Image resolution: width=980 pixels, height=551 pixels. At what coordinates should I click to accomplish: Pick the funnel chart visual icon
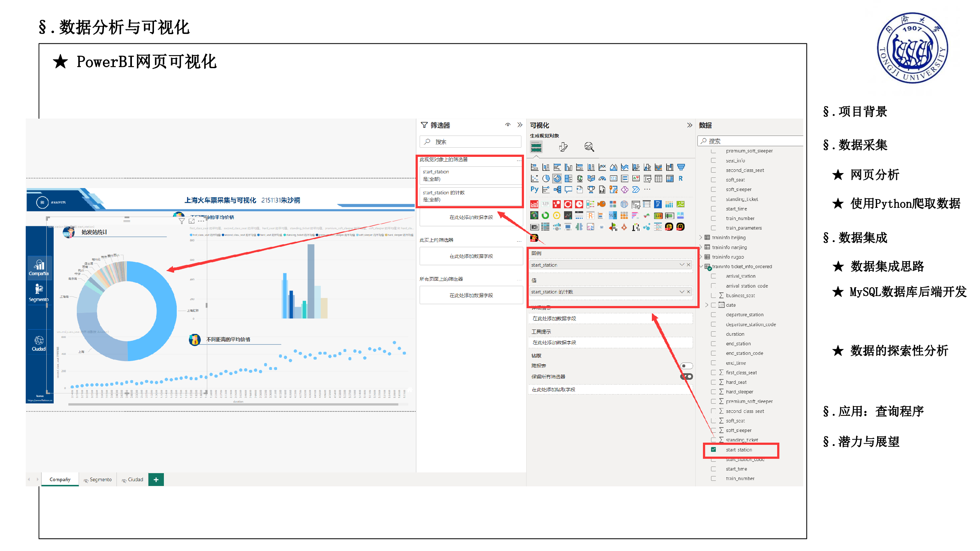click(x=681, y=167)
